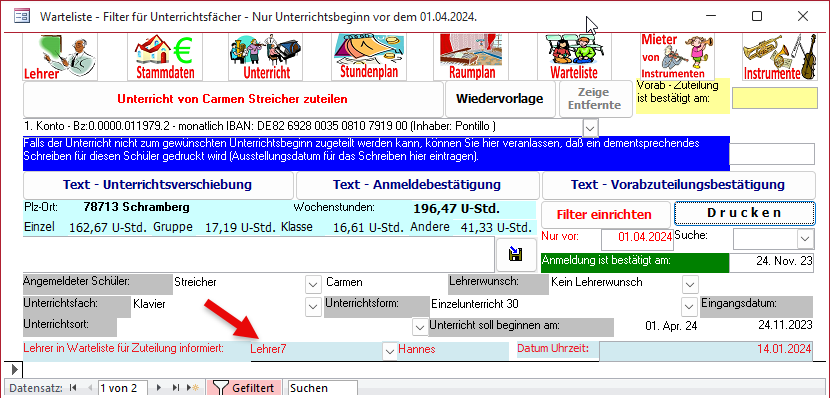This screenshot has height=398, width=830.
Task: Click the Hannes name field
Action: 453,350
